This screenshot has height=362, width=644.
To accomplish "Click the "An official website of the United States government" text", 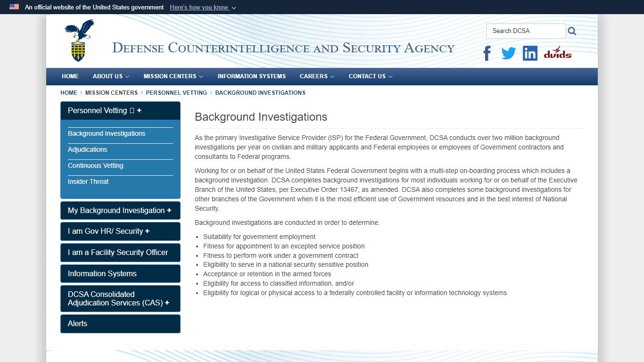I will [x=94, y=8].
